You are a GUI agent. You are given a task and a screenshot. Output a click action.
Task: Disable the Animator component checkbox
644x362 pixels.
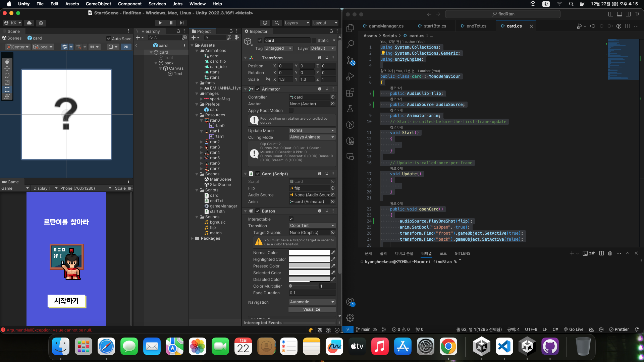[258, 89]
